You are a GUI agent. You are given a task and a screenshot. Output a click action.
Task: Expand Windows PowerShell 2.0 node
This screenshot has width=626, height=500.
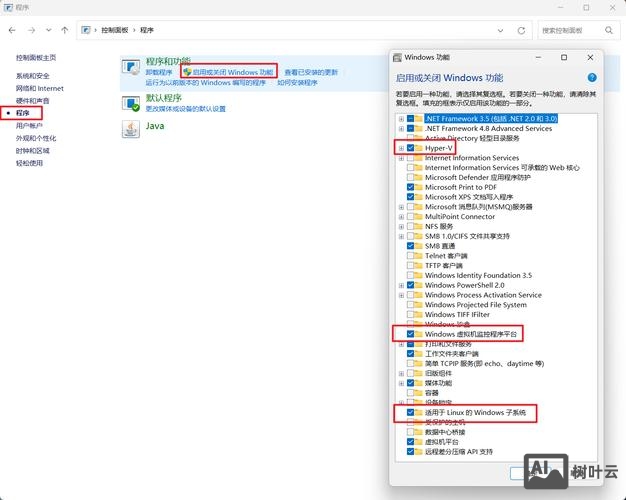pos(401,285)
